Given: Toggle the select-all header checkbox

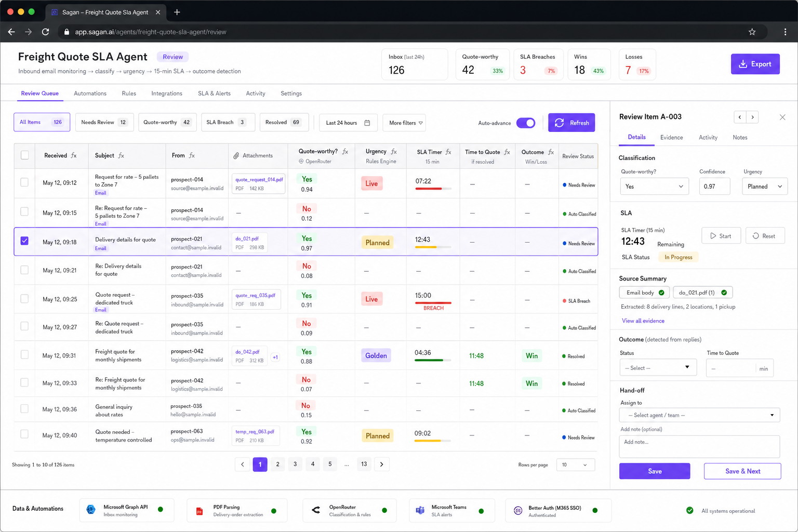Looking at the screenshot, I should pos(24,155).
